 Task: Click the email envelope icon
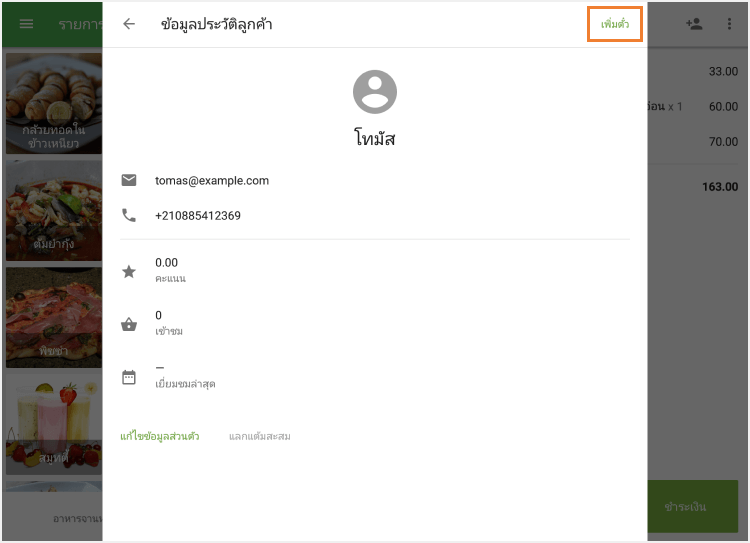point(129,180)
